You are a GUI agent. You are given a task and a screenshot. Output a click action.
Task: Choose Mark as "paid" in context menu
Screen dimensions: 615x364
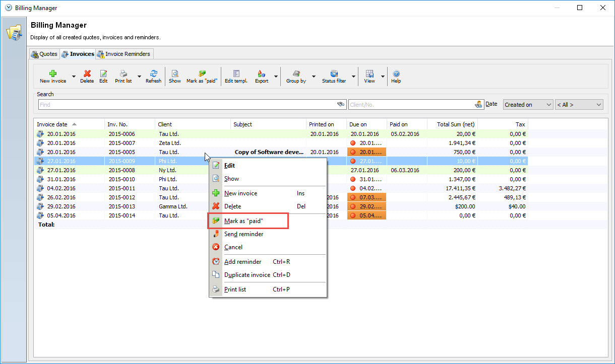click(x=244, y=221)
